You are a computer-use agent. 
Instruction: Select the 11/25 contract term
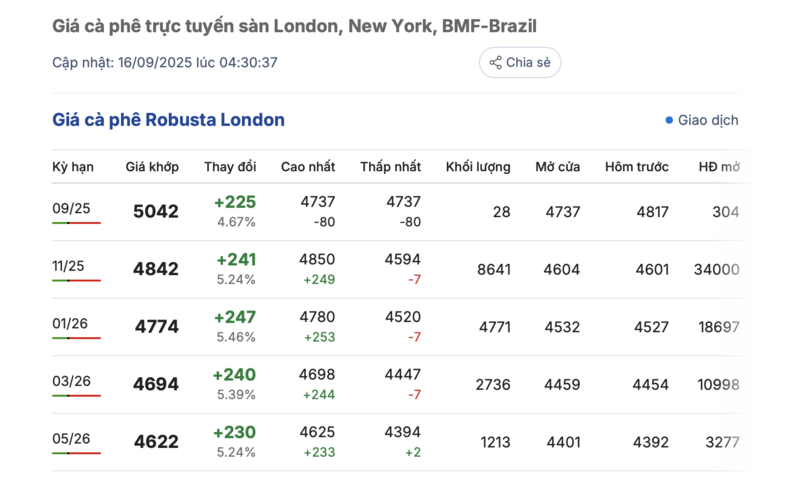point(71,266)
